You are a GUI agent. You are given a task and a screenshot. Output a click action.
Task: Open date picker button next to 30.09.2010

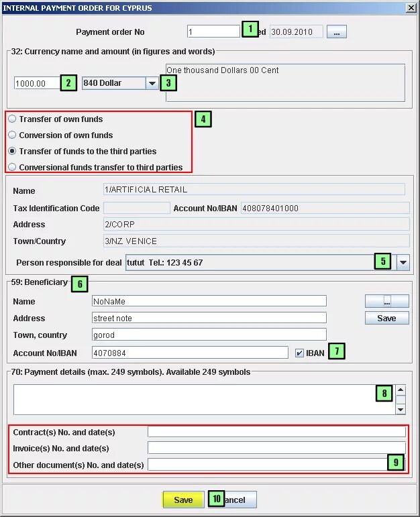(337, 32)
